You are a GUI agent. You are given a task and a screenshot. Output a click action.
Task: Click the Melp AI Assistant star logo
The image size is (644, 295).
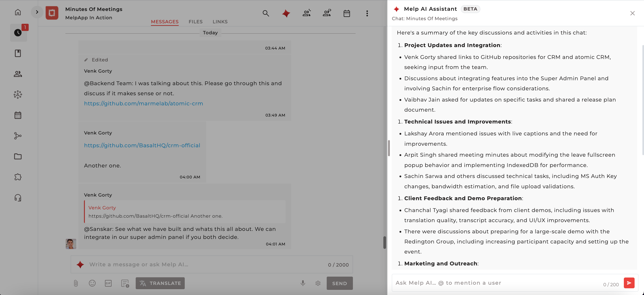(396, 9)
